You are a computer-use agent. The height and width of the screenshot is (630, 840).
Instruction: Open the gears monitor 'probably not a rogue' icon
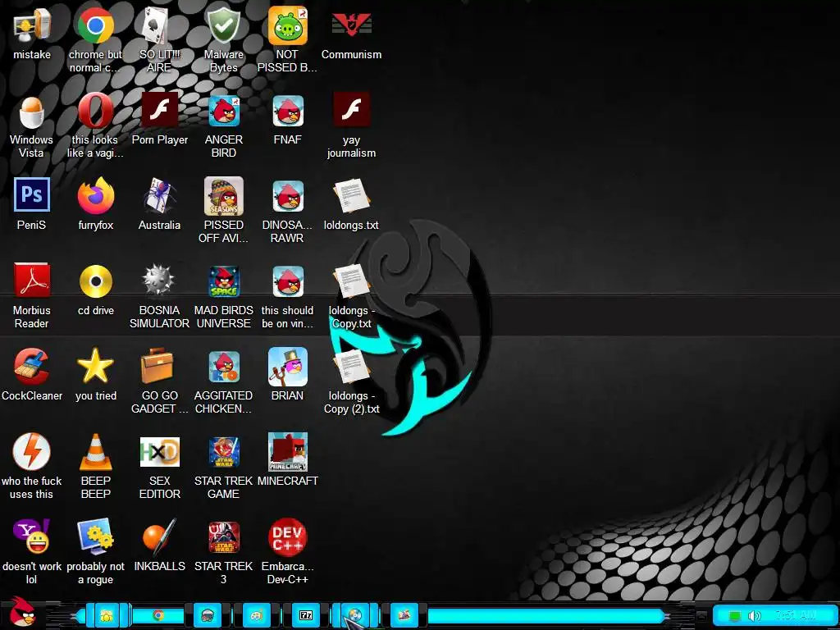tap(95, 536)
